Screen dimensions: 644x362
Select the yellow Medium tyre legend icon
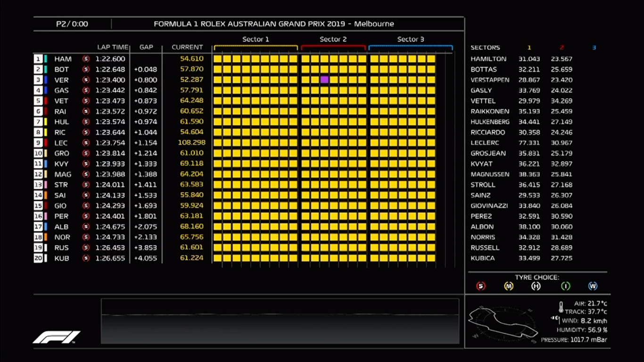tap(508, 286)
